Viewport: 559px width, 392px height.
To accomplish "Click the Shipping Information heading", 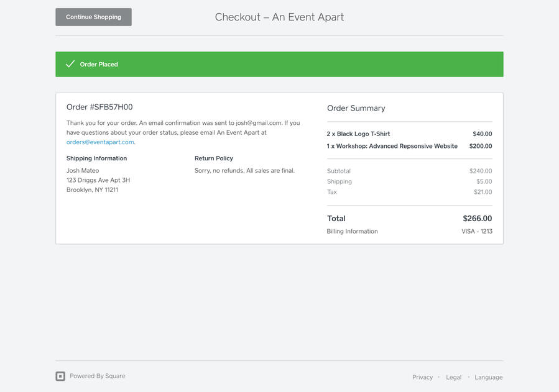I will (x=96, y=158).
